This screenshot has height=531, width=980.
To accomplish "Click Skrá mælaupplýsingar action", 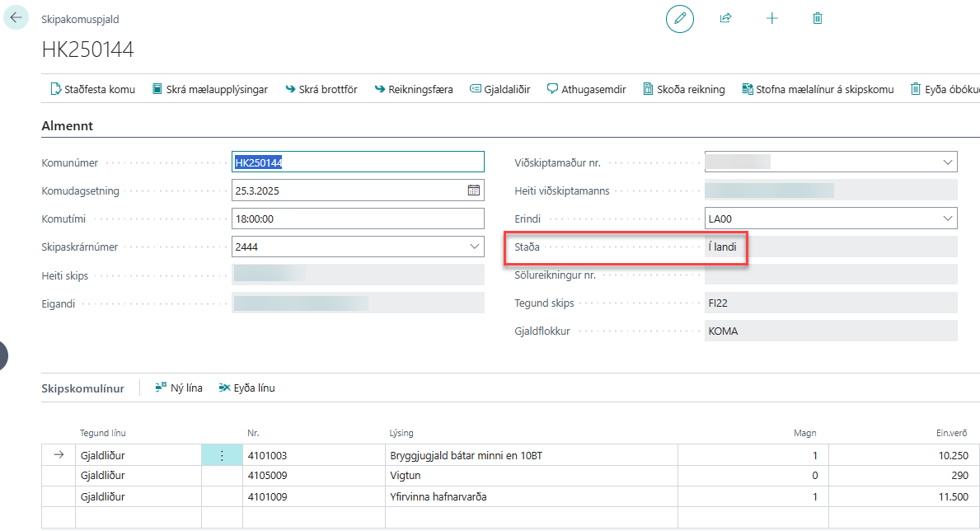I will point(210,89).
